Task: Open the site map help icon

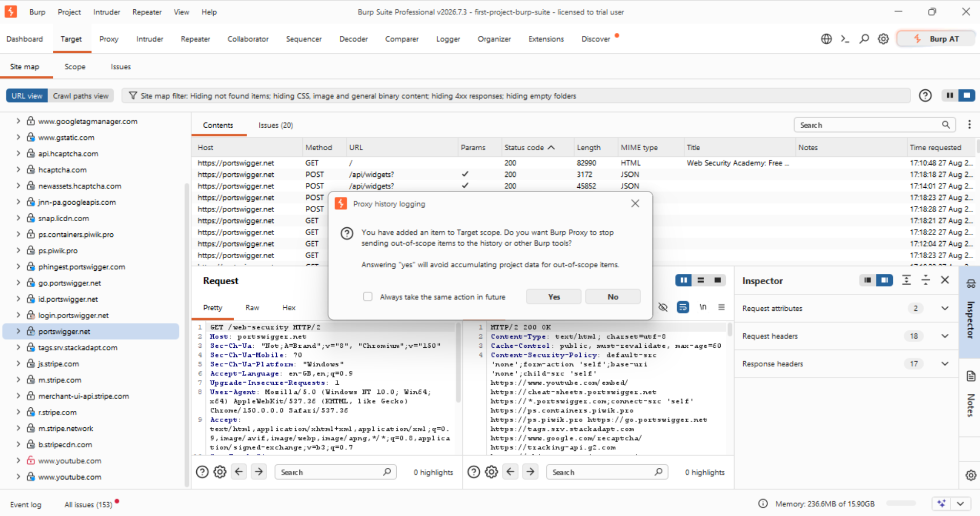Action: coord(925,95)
